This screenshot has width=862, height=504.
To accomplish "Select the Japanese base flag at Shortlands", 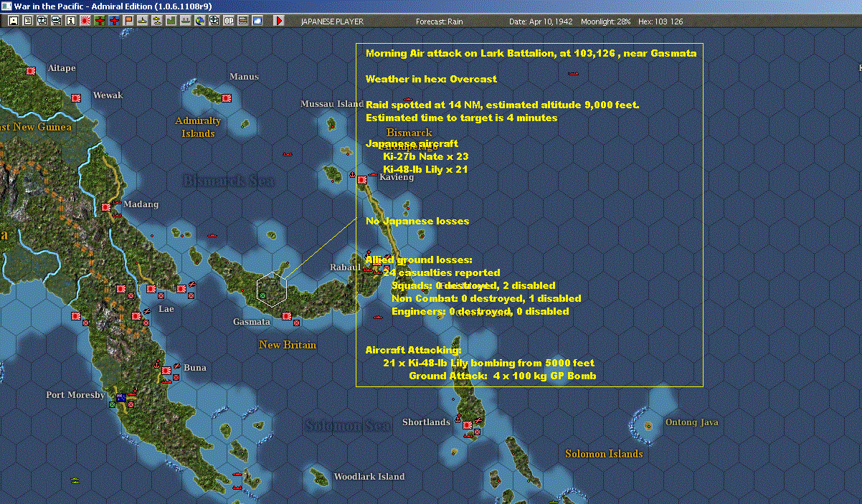I will (x=468, y=424).
